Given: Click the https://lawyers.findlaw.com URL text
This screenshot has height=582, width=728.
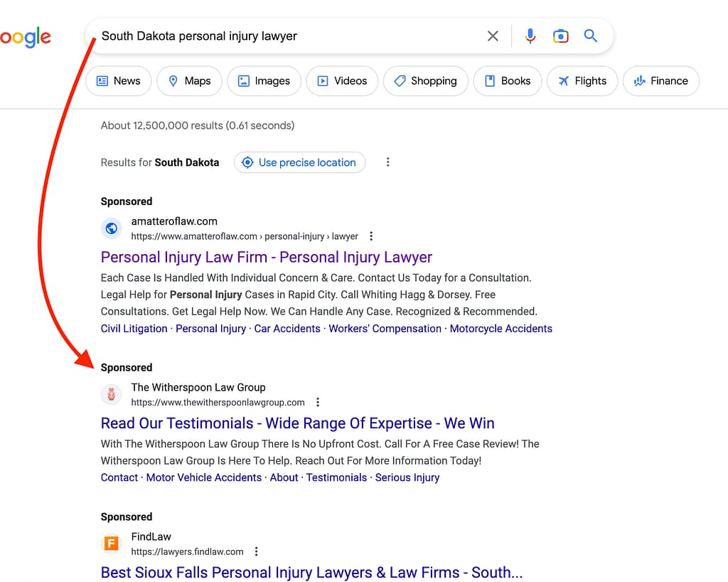Looking at the screenshot, I should 187,551.
